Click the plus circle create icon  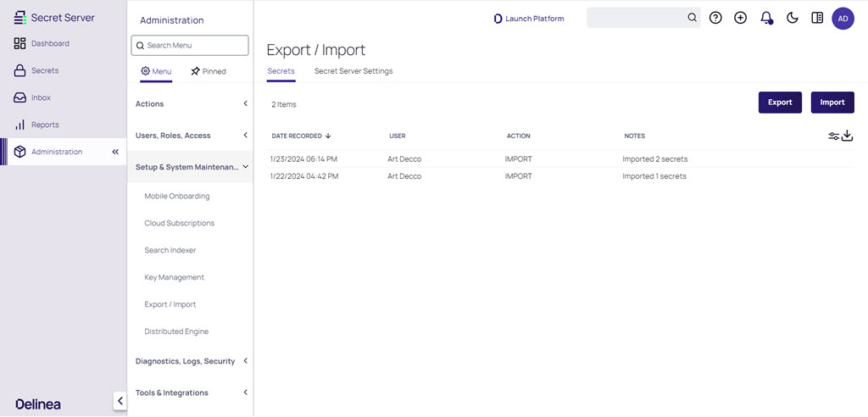740,19
